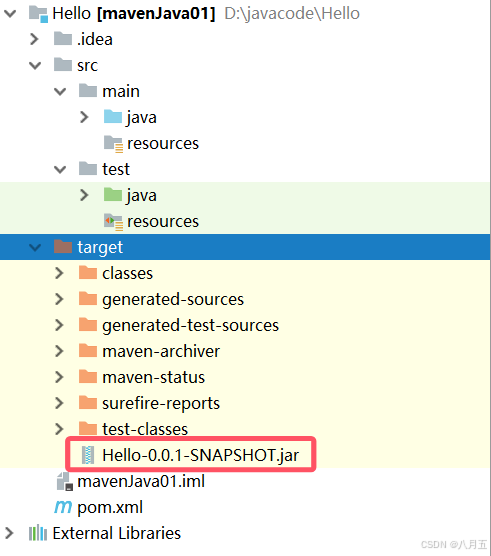This screenshot has width=491, height=556.
Task: Click blue sources java folder icon
Action: pos(113,117)
